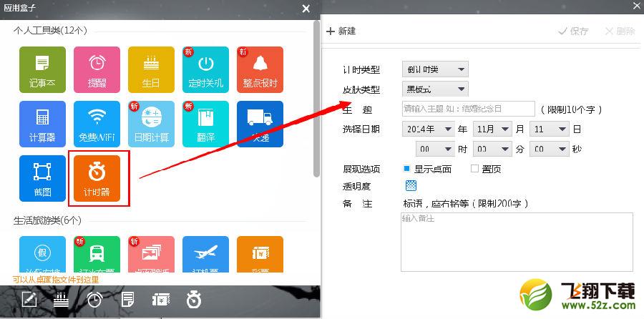Click the birthday cake icon in bottom bar
Image resolution: width=644 pixels, height=319 pixels.
pyautogui.click(x=62, y=300)
